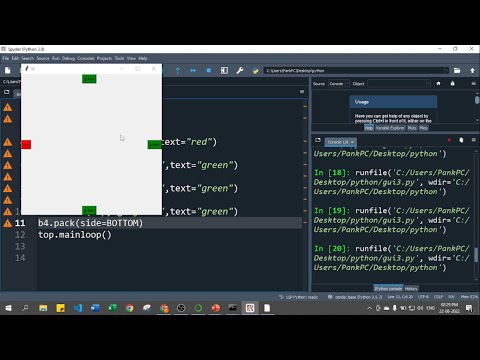Open the Projects menu

pos(104,58)
